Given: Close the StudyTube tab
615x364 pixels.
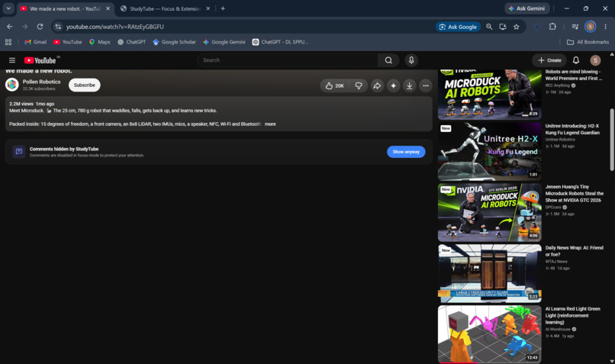Looking at the screenshot, I should click(x=208, y=8).
